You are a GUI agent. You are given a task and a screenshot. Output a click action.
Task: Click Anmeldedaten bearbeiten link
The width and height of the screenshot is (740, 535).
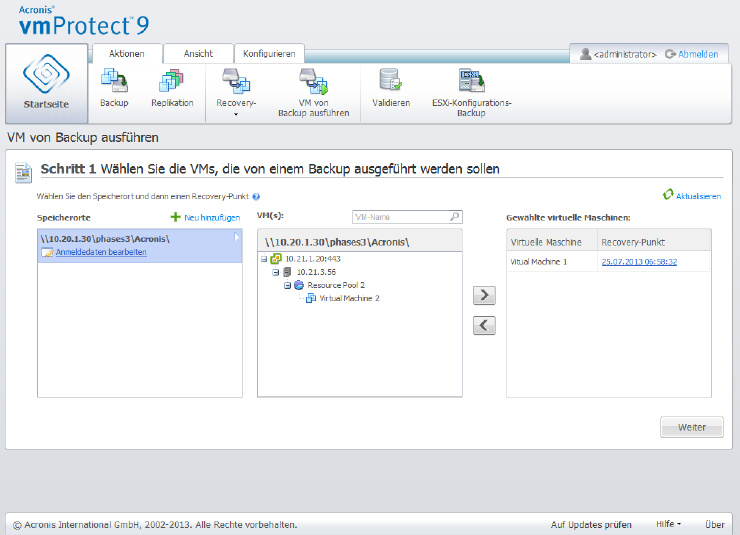point(101,252)
